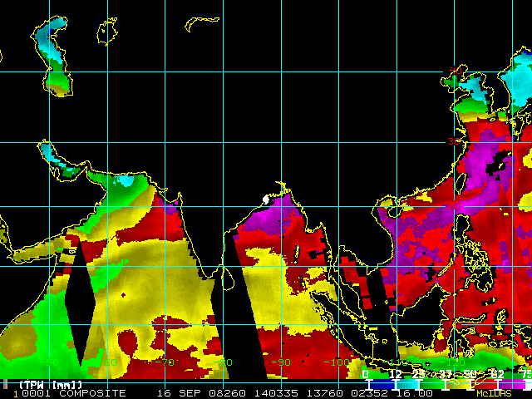Click the '16 SEP' date text

180,393
